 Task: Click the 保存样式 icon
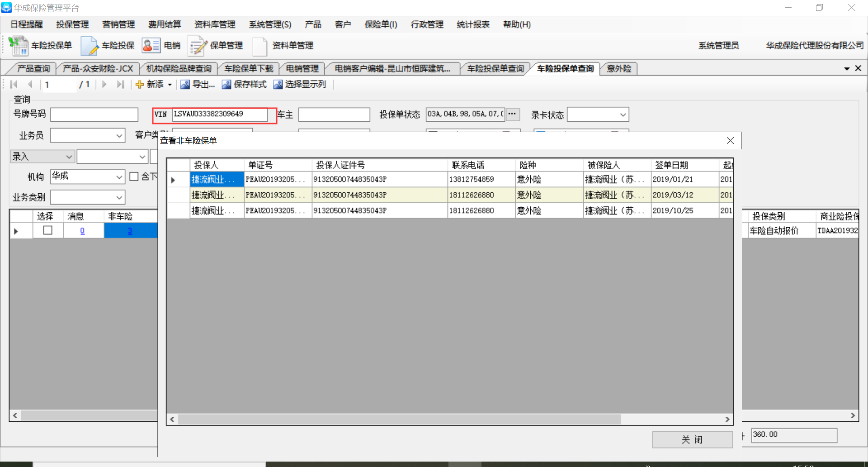point(226,85)
